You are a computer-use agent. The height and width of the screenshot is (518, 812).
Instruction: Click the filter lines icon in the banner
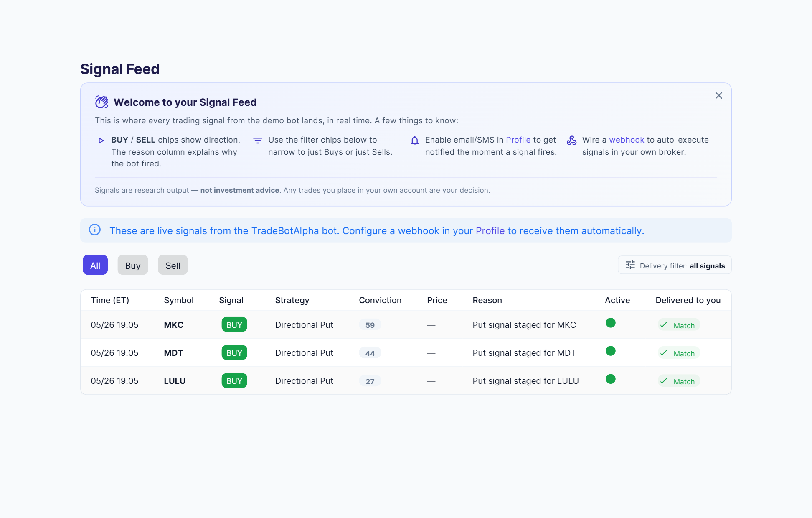click(x=258, y=140)
